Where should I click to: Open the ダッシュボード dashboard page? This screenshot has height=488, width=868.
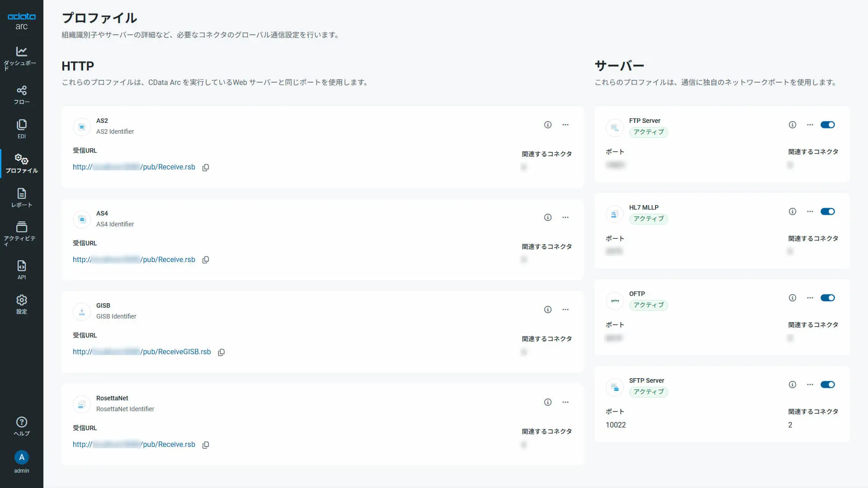coord(21,58)
